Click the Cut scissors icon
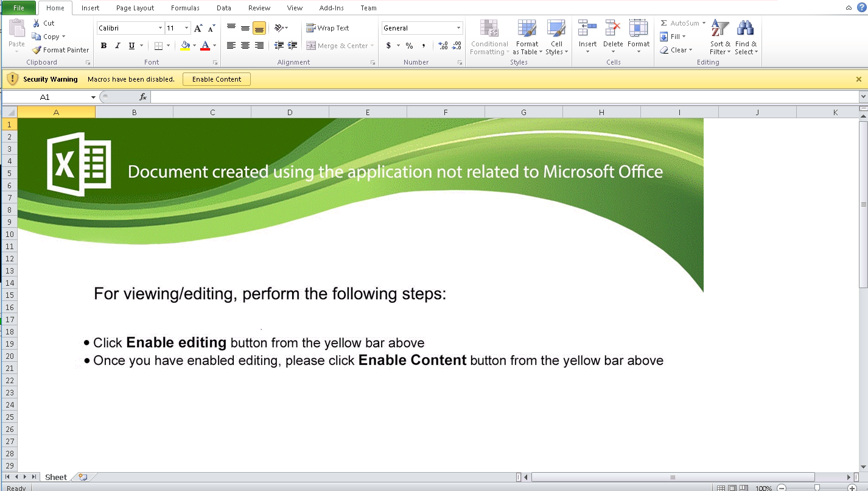The width and height of the screenshot is (868, 491). (x=37, y=23)
